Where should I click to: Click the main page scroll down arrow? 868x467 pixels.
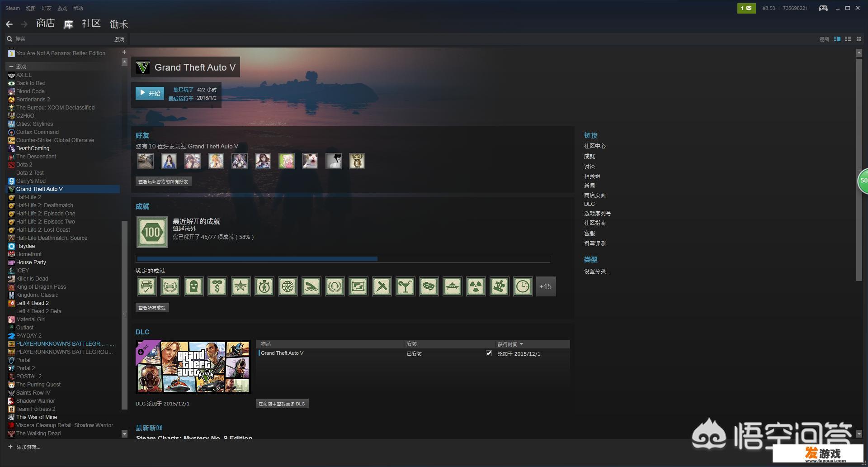[x=859, y=434]
